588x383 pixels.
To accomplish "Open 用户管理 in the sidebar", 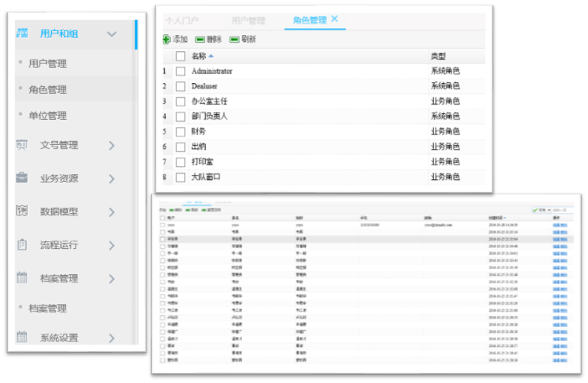I will click(48, 64).
